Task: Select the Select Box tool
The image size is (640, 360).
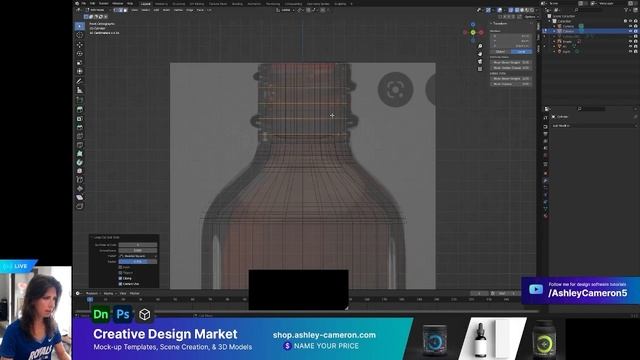Action: 80,26
